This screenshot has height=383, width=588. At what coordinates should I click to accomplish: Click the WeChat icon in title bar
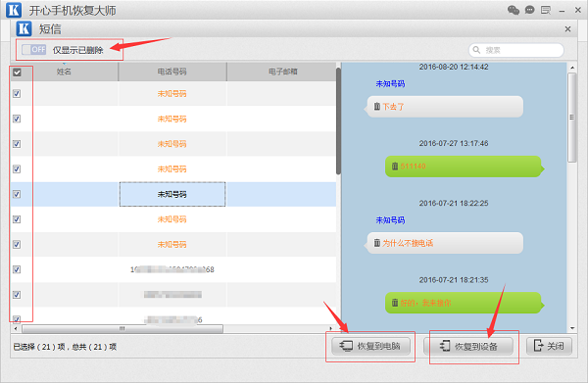coord(513,10)
